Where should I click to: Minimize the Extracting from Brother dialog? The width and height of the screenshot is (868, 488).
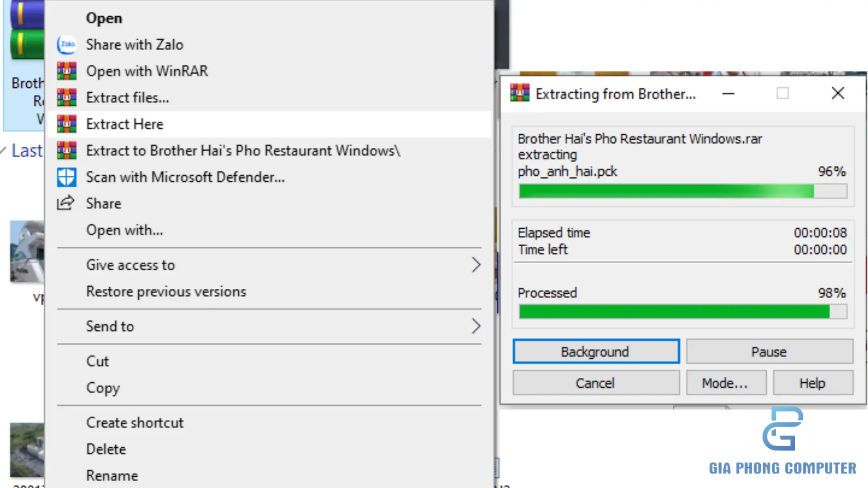coord(728,94)
